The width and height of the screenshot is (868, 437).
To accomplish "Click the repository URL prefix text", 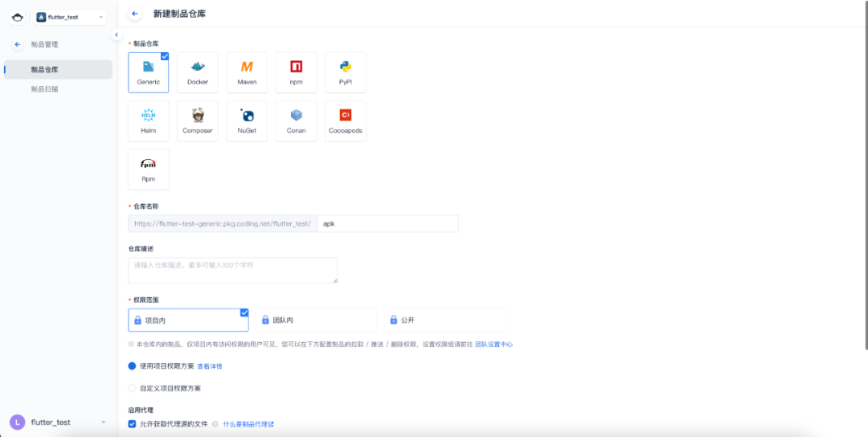I will pos(223,223).
